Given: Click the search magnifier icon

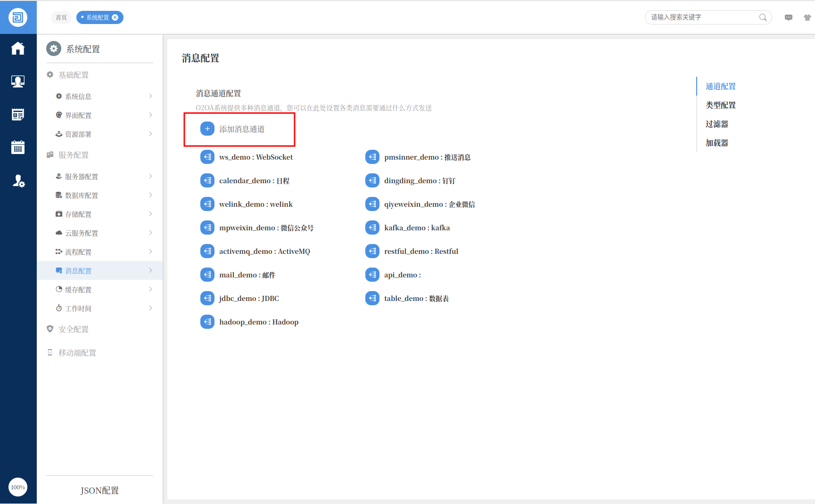Looking at the screenshot, I should [763, 17].
